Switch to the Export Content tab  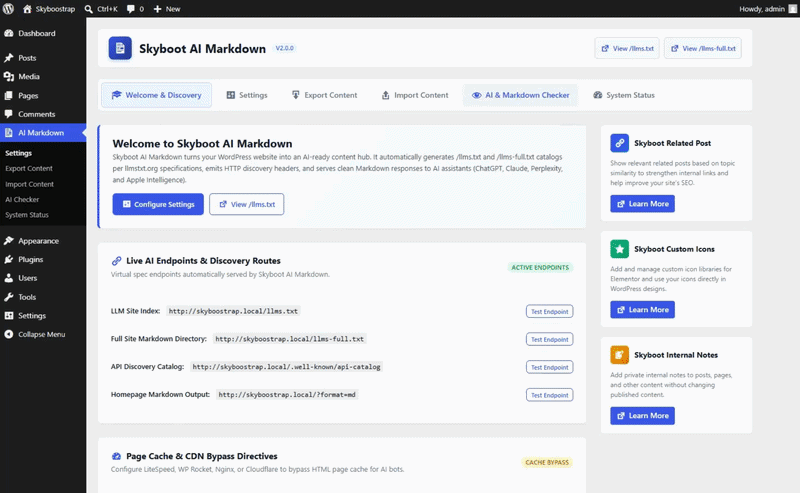(x=324, y=95)
